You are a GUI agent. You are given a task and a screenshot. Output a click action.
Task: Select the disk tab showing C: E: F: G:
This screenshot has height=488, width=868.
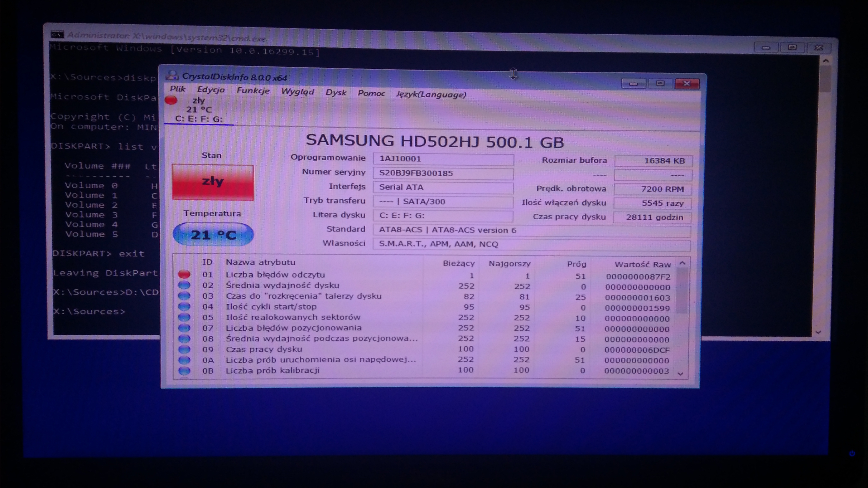click(199, 110)
